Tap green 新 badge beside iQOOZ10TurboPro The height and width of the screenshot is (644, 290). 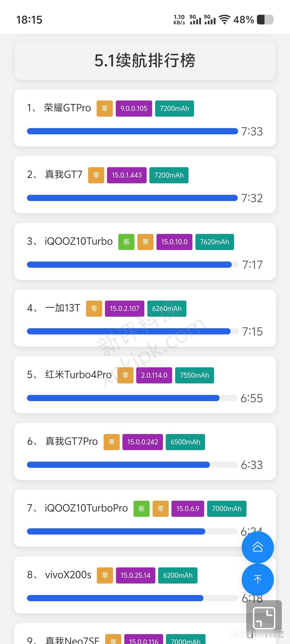coord(141,509)
